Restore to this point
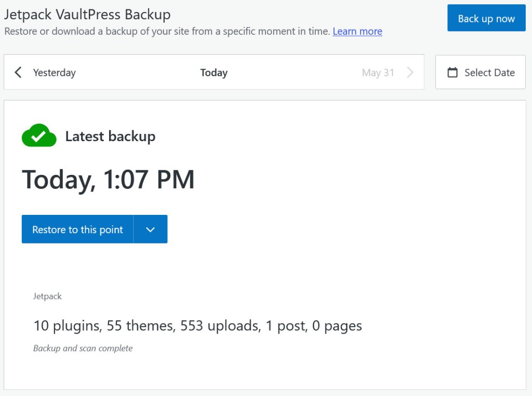Screen dimensions: 532x396 (x=78, y=229)
